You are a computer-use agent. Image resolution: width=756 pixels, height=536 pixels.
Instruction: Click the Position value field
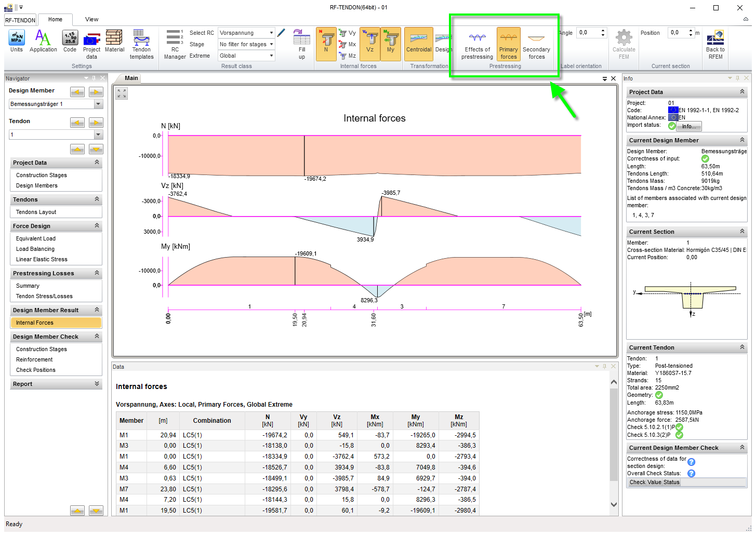coord(679,33)
